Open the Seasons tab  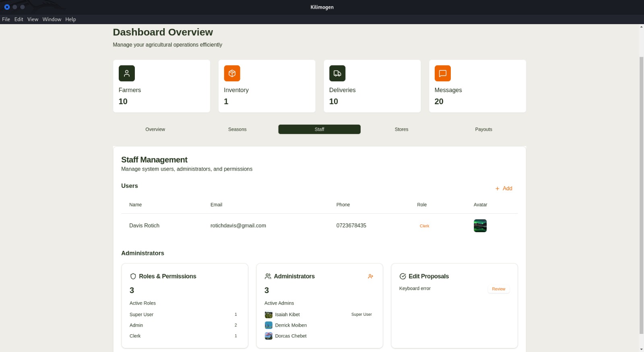coord(237,130)
